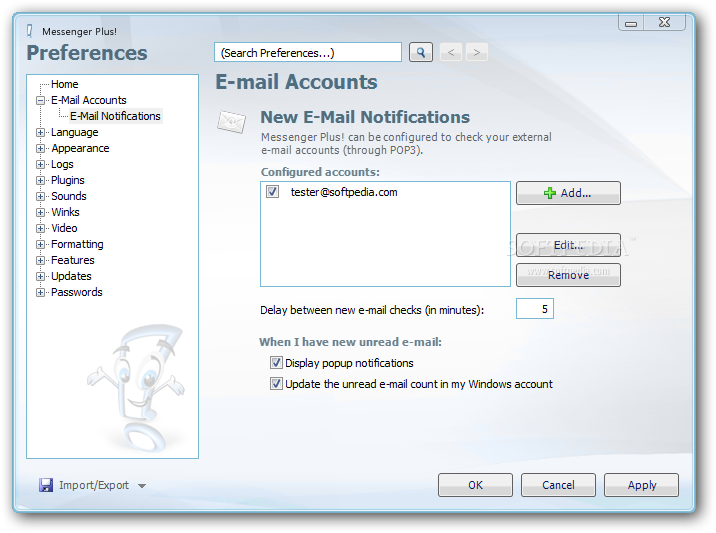Click the Edit... account button

(x=568, y=245)
